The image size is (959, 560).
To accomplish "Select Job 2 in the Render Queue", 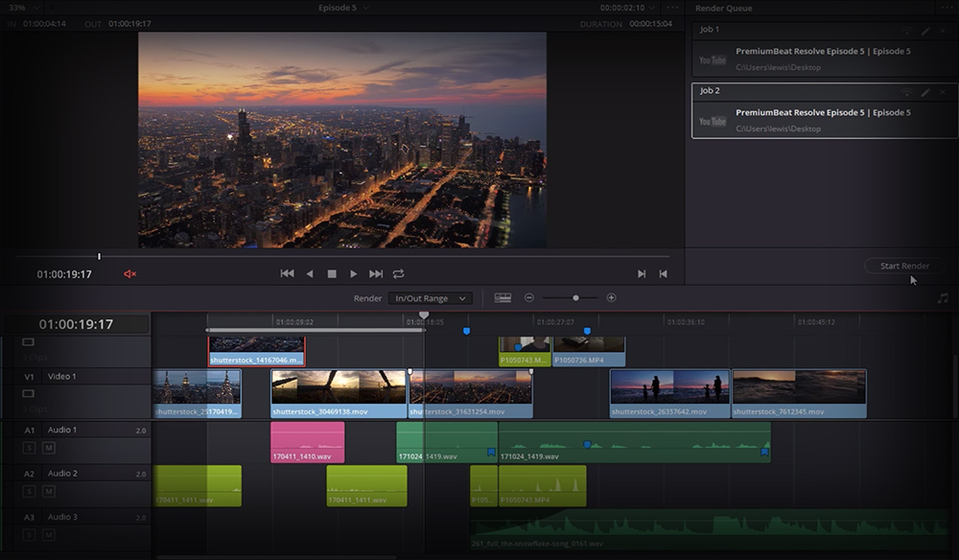I will point(823,120).
